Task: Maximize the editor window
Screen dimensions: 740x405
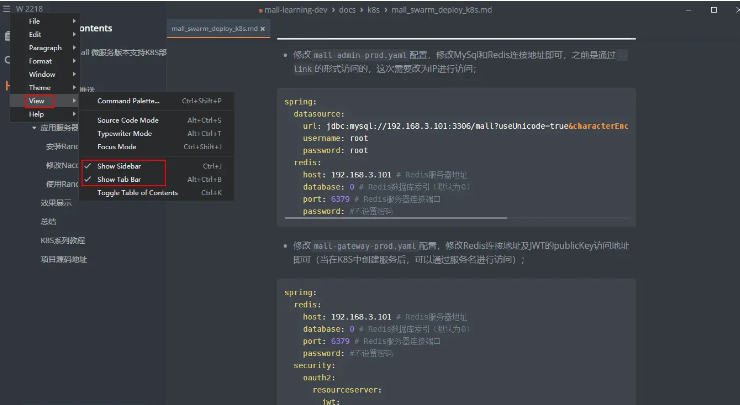Action: pos(714,10)
